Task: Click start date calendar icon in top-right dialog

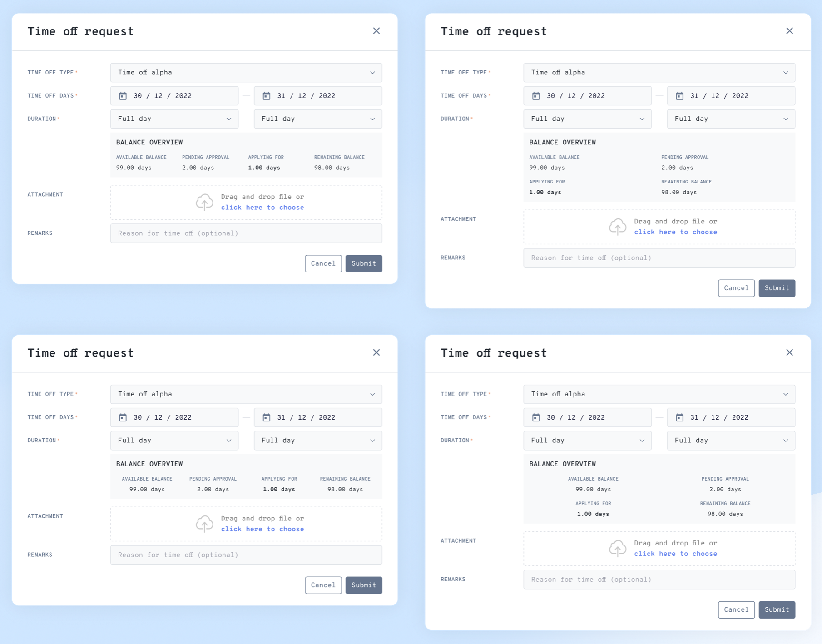Action: point(536,96)
